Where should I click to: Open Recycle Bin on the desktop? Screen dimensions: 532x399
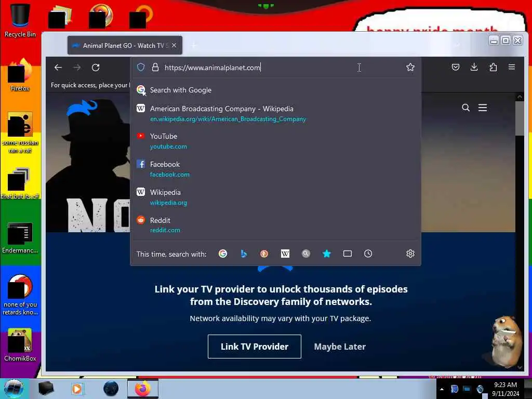[x=20, y=20]
